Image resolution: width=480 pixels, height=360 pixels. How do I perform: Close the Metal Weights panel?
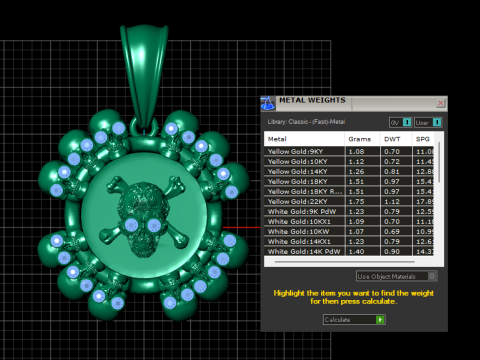tap(440, 103)
